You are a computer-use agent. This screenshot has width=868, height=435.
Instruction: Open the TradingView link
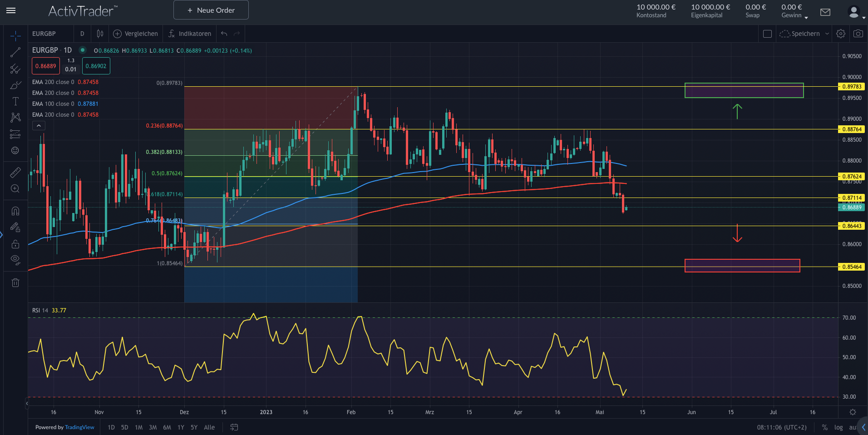[79, 427]
